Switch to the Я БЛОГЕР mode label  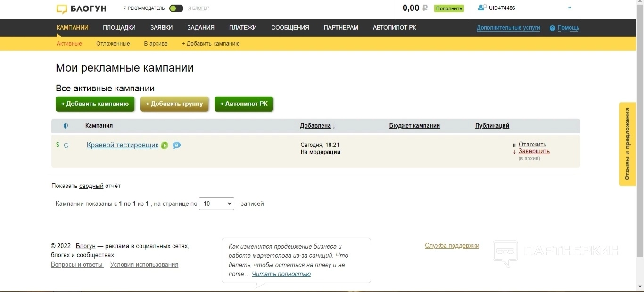coord(198,8)
